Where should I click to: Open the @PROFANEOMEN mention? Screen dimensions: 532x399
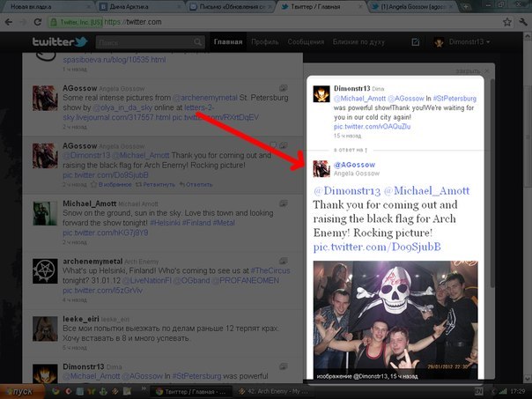[x=246, y=281]
